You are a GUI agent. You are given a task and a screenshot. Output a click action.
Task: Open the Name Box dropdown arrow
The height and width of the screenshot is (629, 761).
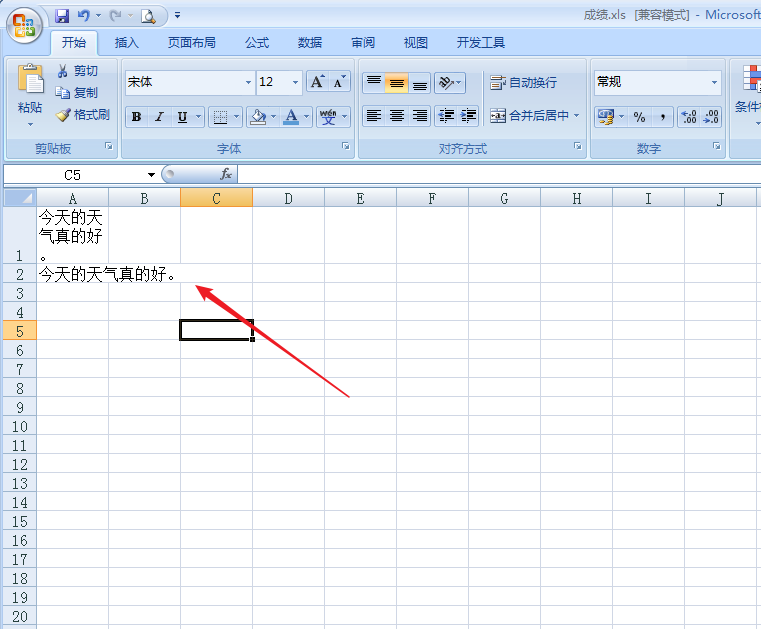click(151, 175)
